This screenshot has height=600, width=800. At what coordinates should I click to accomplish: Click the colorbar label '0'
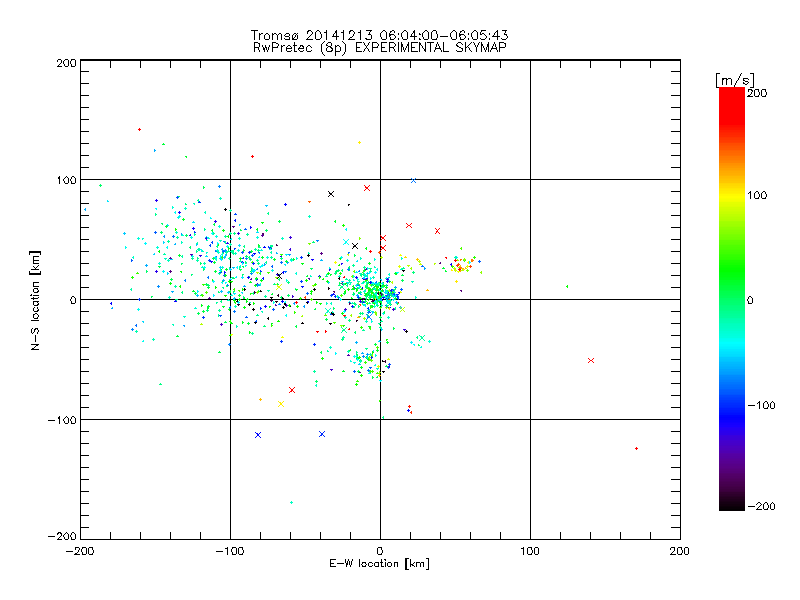click(x=750, y=300)
